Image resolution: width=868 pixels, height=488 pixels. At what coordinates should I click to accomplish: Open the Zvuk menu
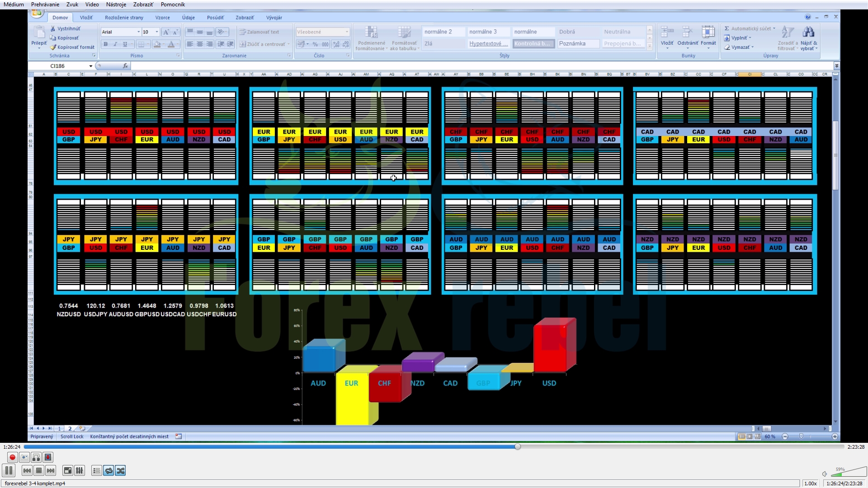coord(72,5)
